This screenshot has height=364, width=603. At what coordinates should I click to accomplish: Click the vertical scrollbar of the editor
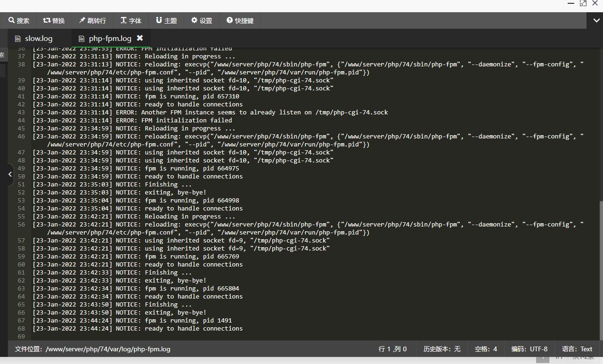click(600, 270)
